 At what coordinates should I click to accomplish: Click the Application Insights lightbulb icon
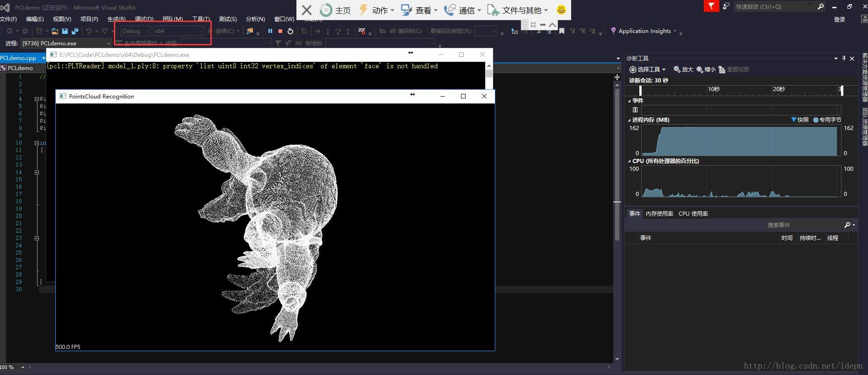click(x=613, y=31)
